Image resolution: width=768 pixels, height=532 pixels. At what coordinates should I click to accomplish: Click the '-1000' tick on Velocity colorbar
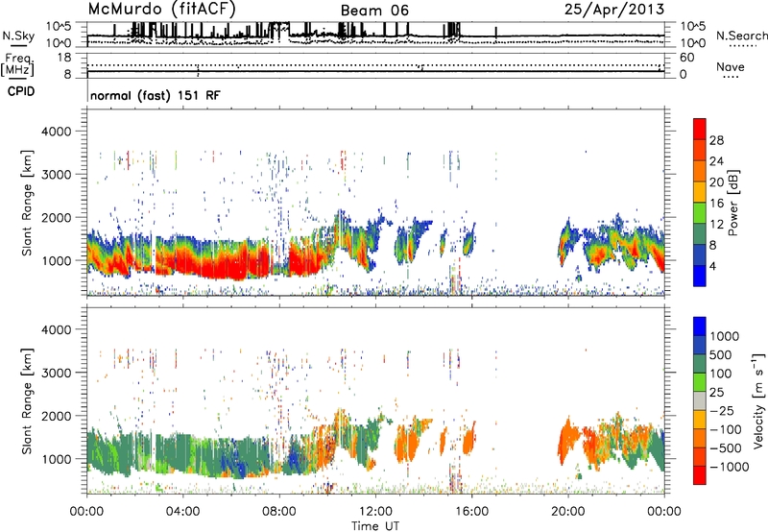coord(730,467)
